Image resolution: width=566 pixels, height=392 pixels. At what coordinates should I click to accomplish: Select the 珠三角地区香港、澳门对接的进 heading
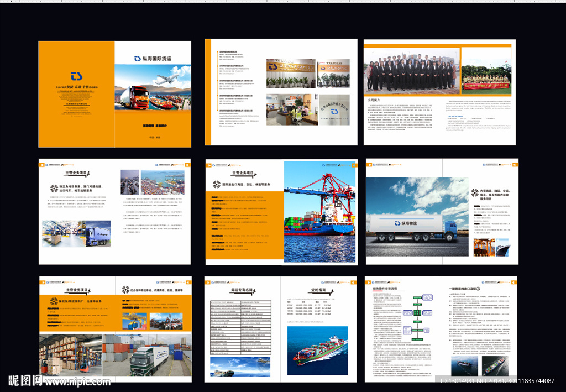tap(81, 187)
